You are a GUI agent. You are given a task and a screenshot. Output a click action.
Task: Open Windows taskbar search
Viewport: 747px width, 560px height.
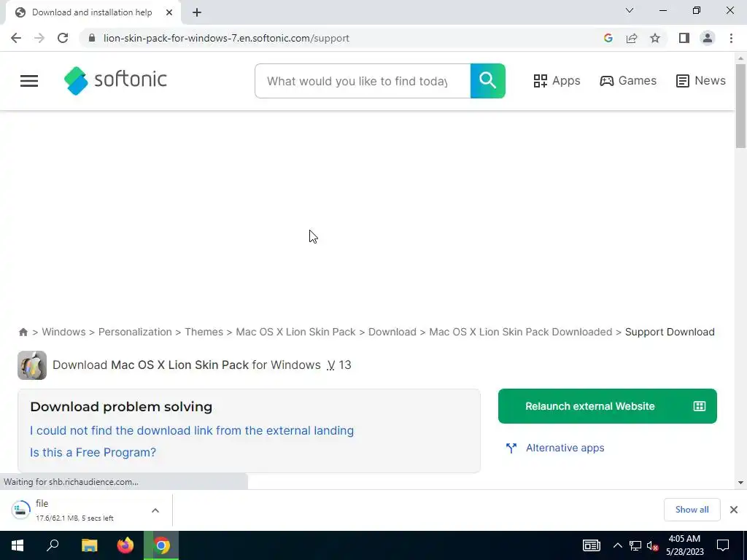pyautogui.click(x=53, y=545)
